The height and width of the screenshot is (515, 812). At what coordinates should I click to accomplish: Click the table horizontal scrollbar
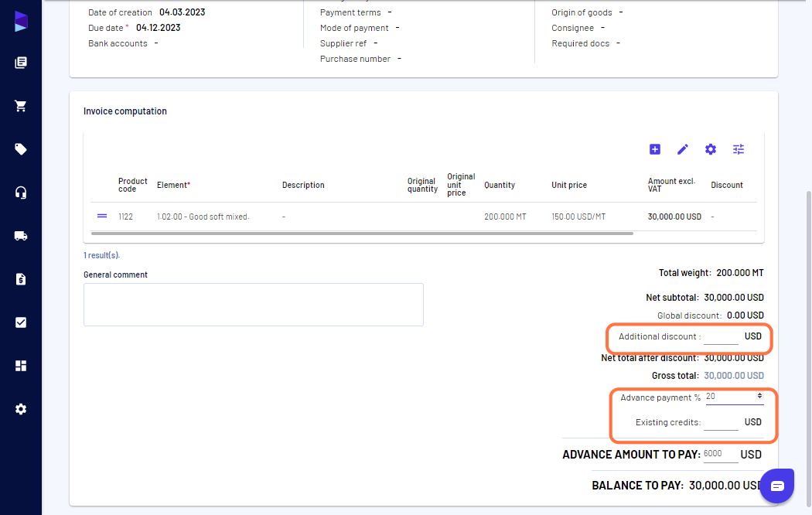pos(362,234)
